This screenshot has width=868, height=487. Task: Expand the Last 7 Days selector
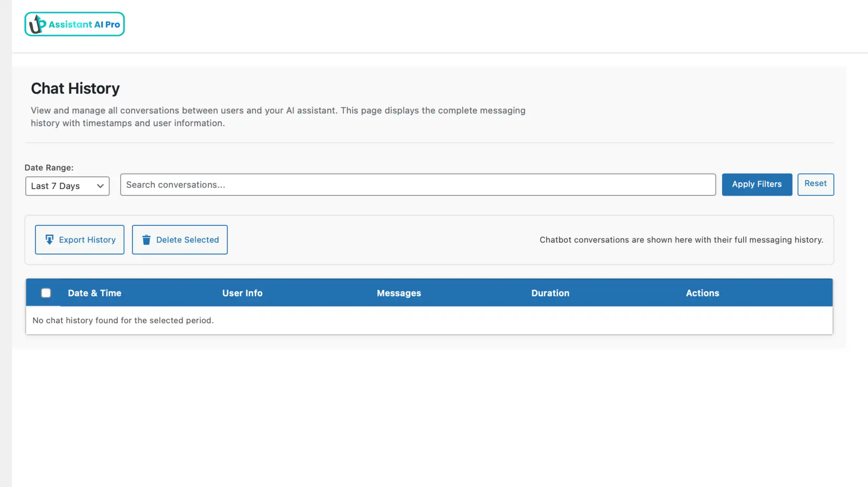point(67,185)
